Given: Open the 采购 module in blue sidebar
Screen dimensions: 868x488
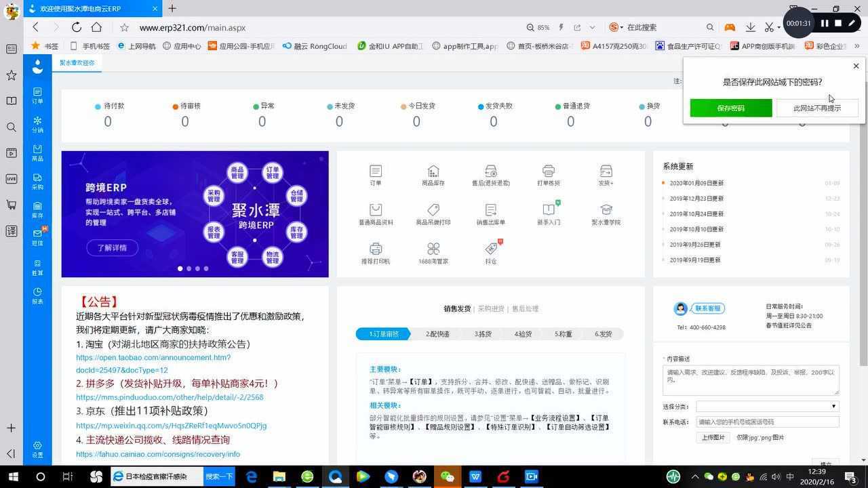Looking at the screenshot, I should click(37, 181).
